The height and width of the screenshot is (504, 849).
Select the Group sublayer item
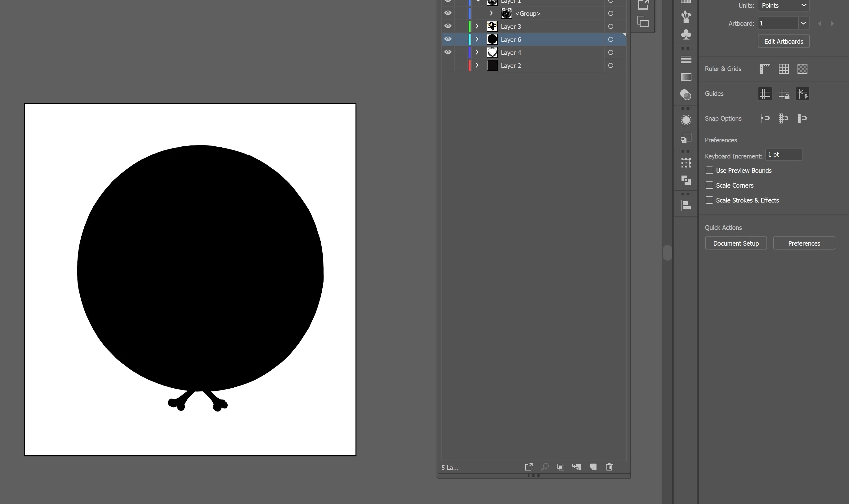(x=527, y=14)
